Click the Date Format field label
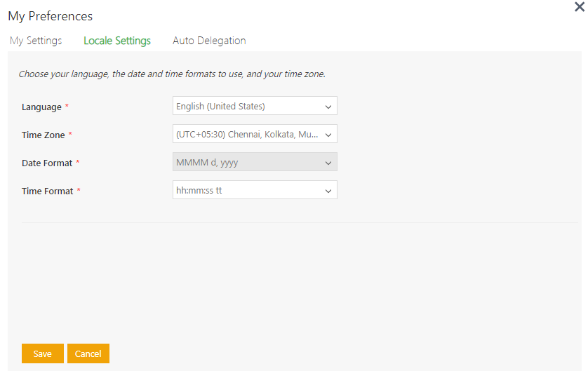The width and height of the screenshot is (588, 371). pyautogui.click(x=47, y=163)
